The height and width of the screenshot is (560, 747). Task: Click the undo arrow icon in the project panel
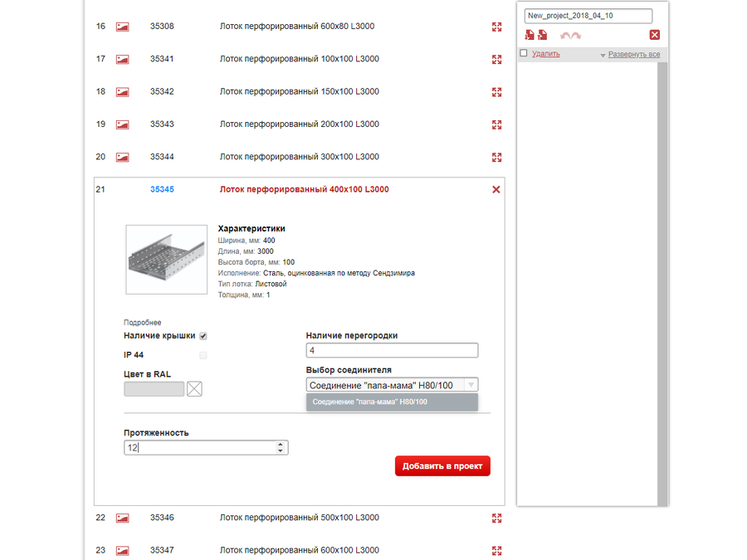tap(567, 35)
